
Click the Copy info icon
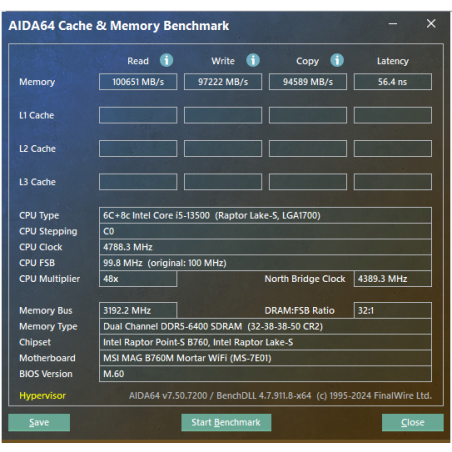337,60
